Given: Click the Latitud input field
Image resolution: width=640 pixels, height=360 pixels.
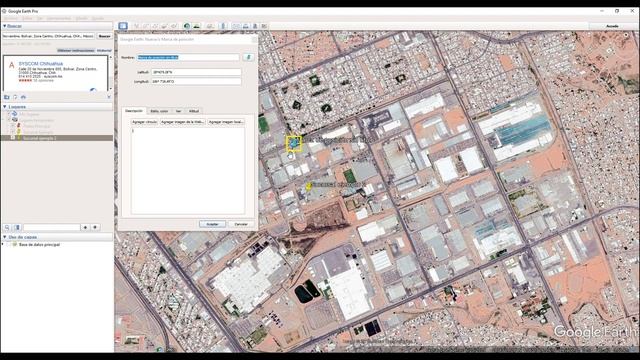Looking at the screenshot, I should coord(196,72).
